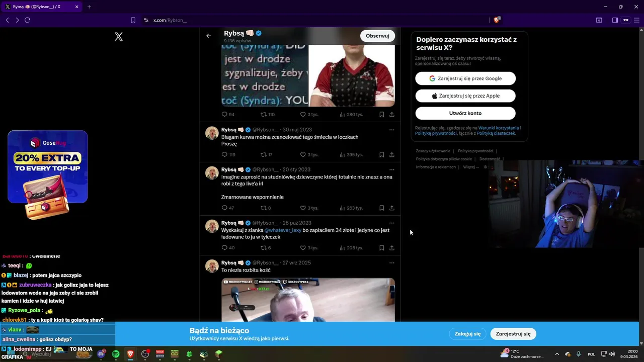
Task: Open the Warunki korzystania link
Action: [x=498, y=128]
